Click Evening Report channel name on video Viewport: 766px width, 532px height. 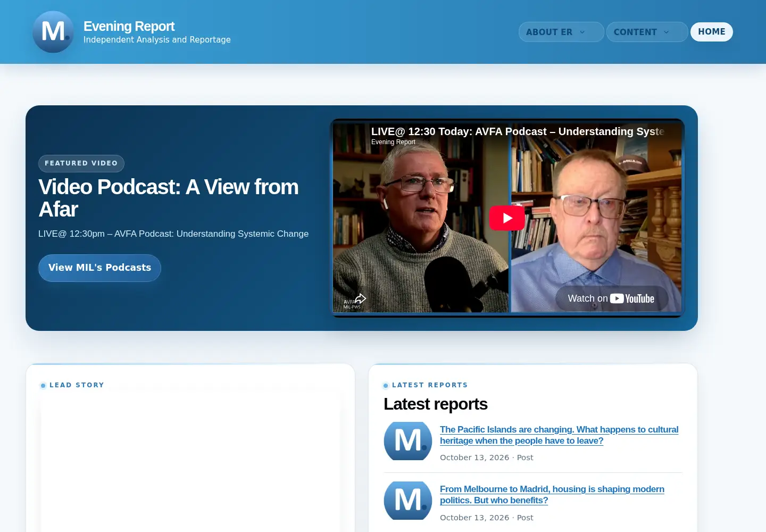click(393, 142)
